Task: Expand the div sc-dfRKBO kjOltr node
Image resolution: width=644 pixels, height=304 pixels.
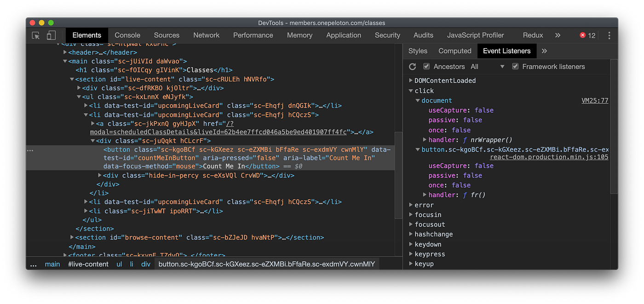Action: click(79, 88)
